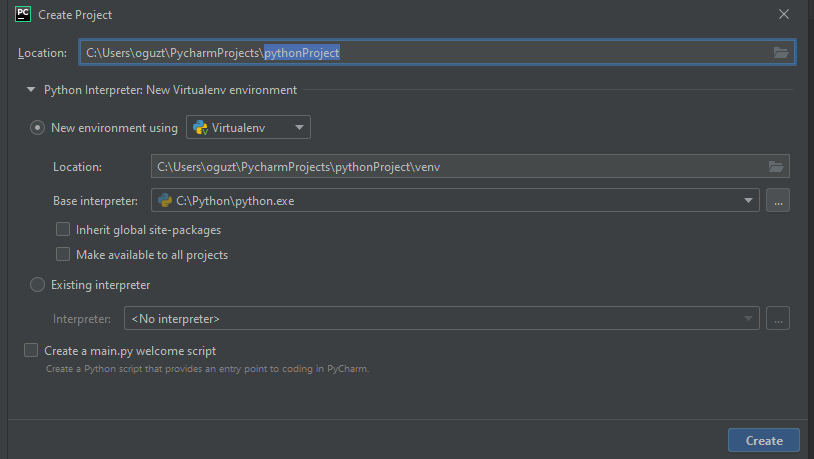Click the Virtualenv Python icon in environment combo

200,128
